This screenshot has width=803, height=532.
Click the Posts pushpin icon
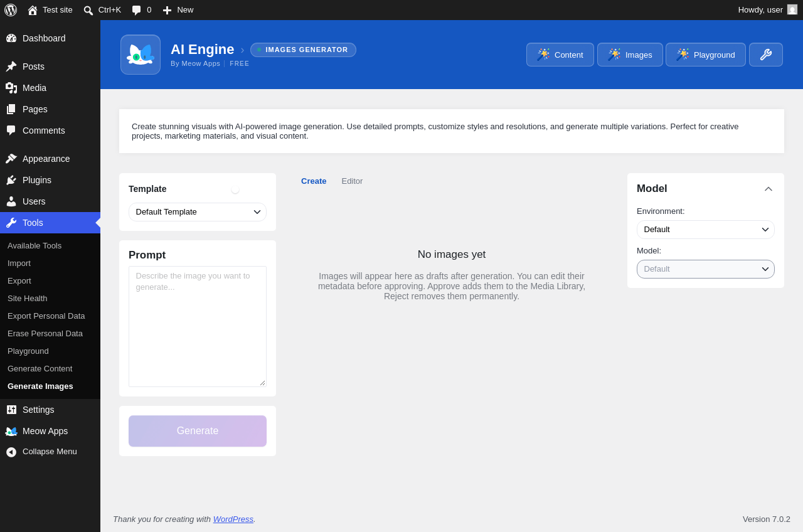pyautogui.click(x=11, y=66)
